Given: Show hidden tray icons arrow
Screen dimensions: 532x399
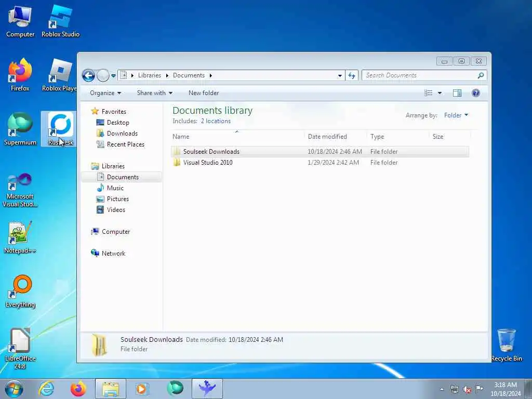Looking at the screenshot, I should coord(442,389).
